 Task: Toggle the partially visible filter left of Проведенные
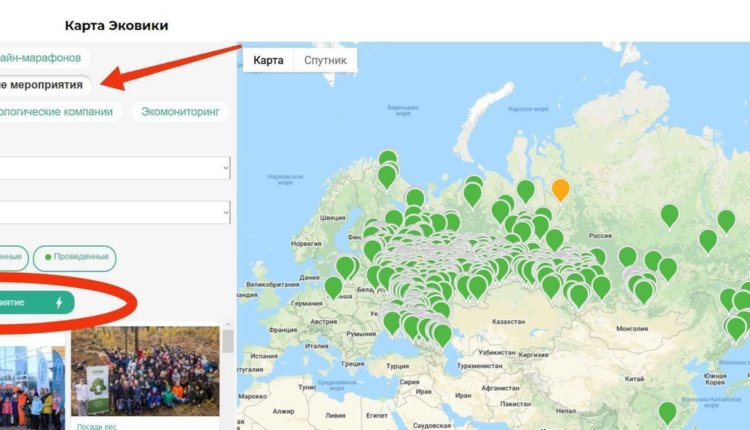11,257
